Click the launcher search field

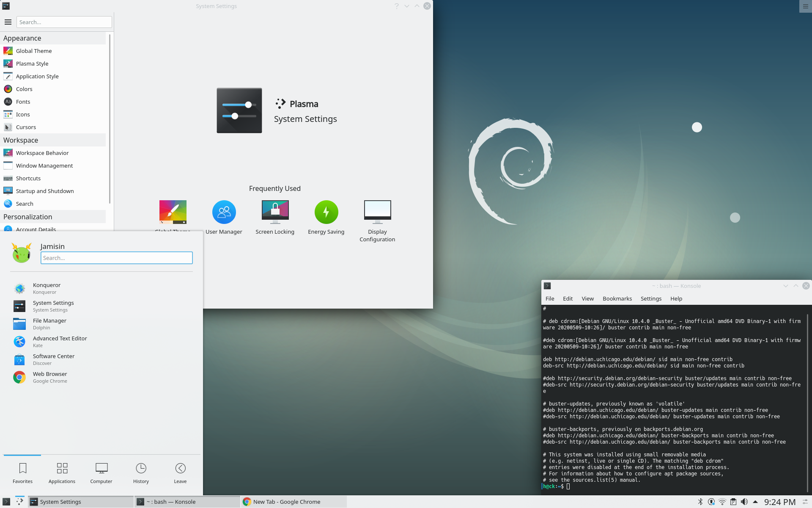(117, 258)
